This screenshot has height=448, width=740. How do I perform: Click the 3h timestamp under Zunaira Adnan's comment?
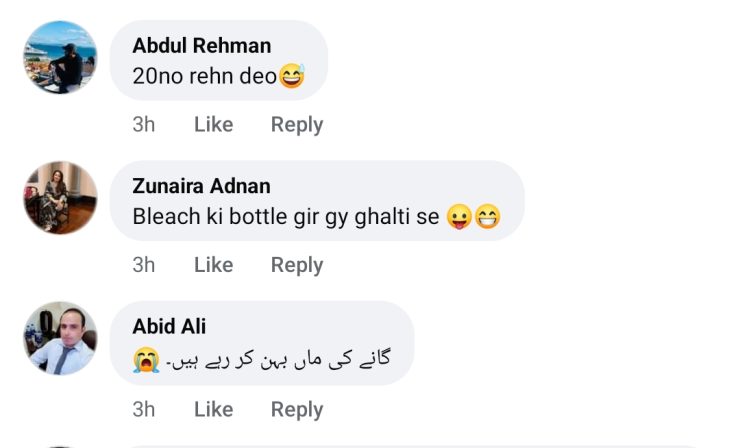tap(144, 264)
